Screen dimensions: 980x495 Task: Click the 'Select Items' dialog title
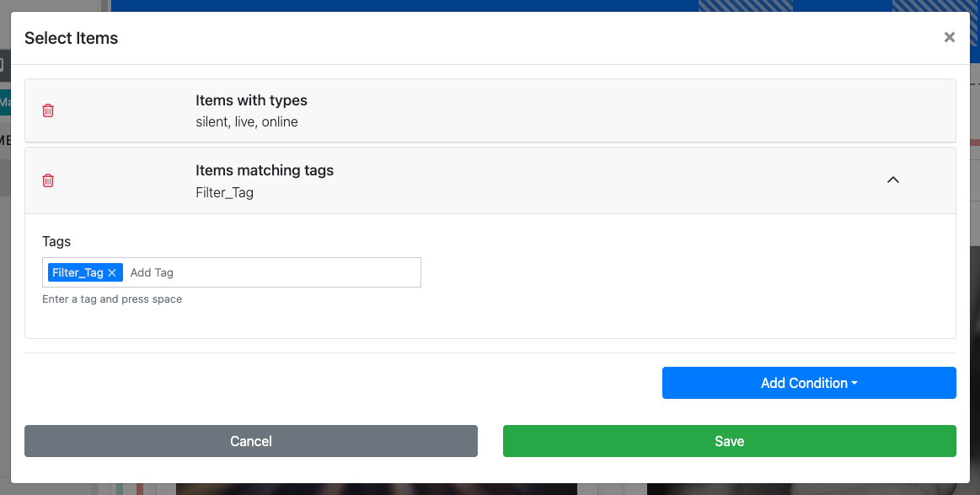(x=72, y=38)
